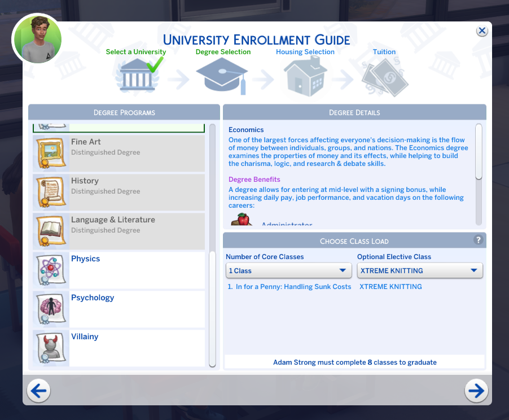Click the help question mark icon

[x=478, y=240]
